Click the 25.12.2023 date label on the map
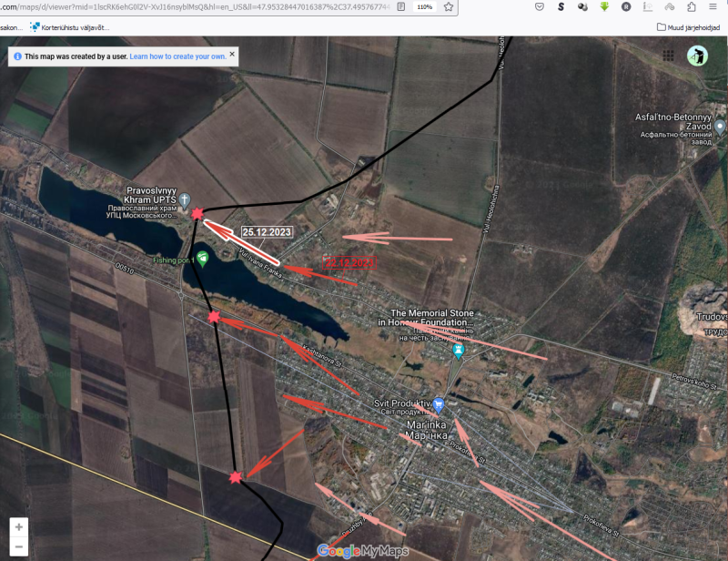Screen dimensions: 728x561 click(266, 233)
